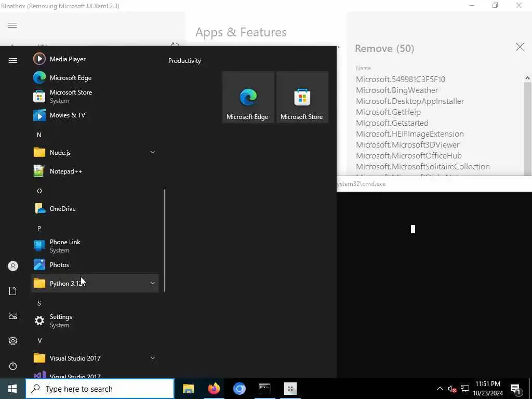Open the Photos app

click(95, 264)
